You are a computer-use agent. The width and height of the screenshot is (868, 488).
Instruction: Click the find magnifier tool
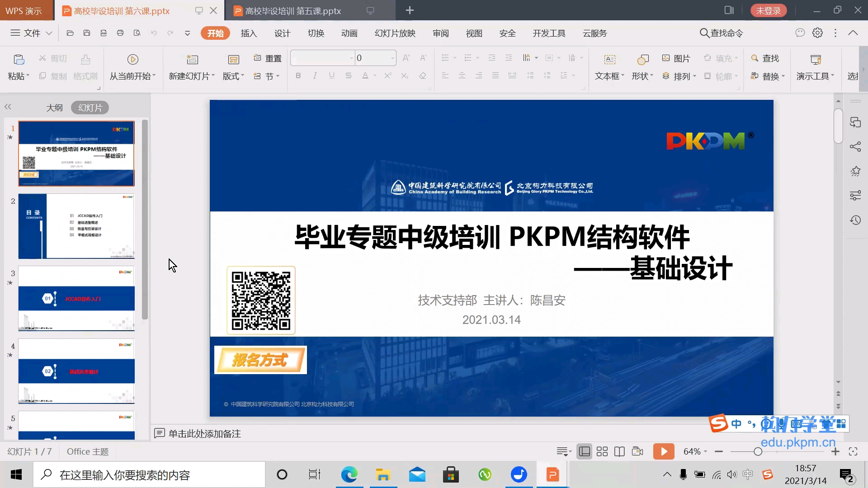tap(765, 58)
